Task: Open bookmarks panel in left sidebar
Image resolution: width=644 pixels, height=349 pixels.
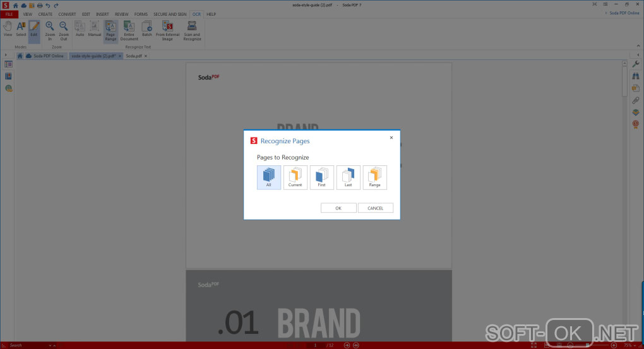Action: pos(8,76)
